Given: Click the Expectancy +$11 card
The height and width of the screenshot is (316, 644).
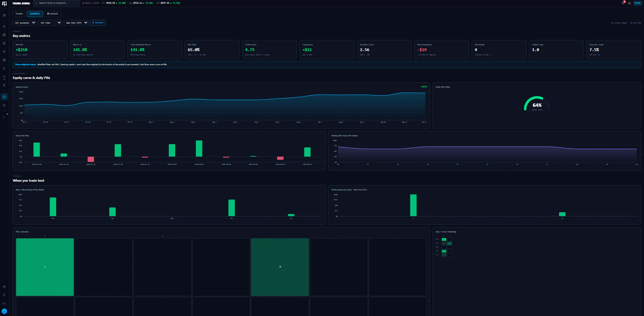Looking at the screenshot, I should point(327,50).
